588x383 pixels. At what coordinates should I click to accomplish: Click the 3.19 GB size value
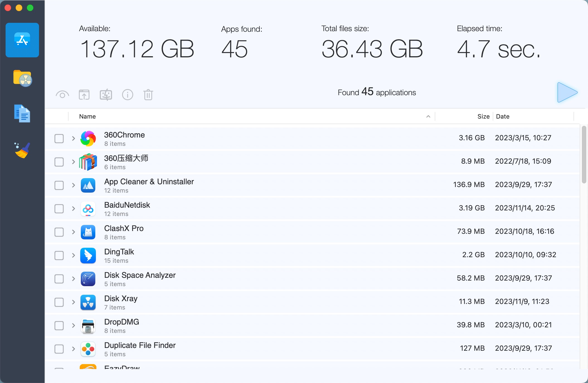[x=472, y=208]
